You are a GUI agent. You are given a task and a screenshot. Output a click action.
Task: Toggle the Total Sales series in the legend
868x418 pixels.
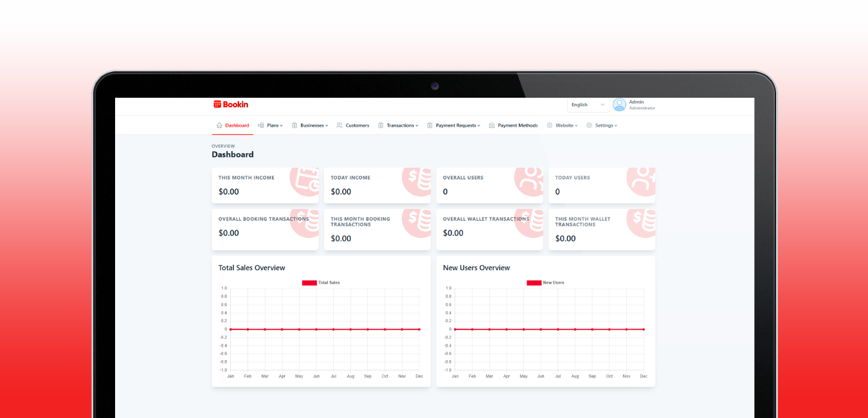point(320,282)
